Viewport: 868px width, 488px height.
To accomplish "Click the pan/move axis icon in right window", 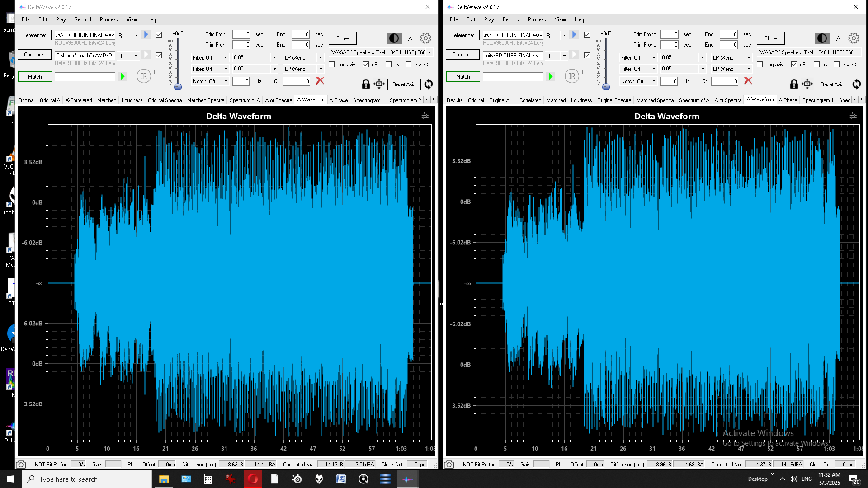I will 807,84.
